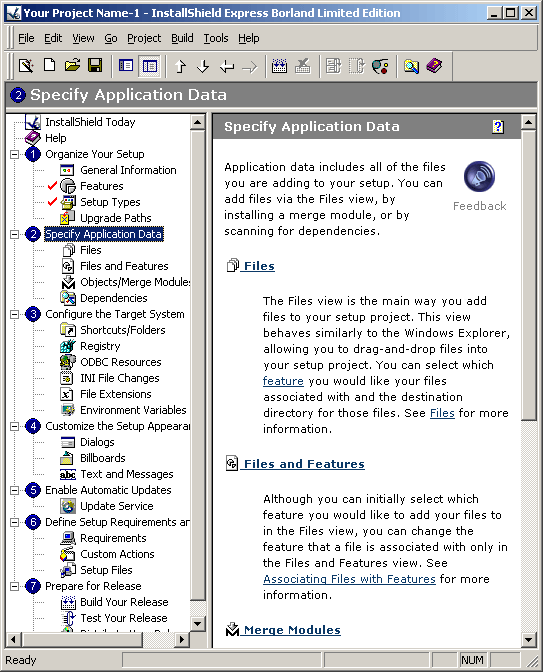Open the Tools menu
This screenshot has height=672, width=543.
click(216, 38)
